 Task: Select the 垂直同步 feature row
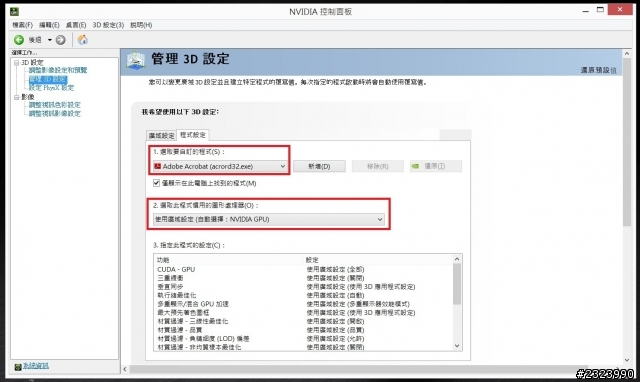coord(304,286)
